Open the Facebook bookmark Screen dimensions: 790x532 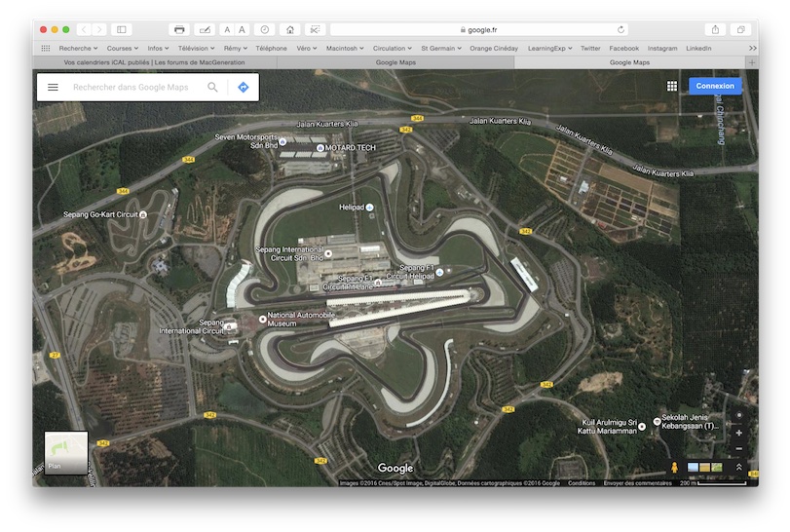(623, 49)
